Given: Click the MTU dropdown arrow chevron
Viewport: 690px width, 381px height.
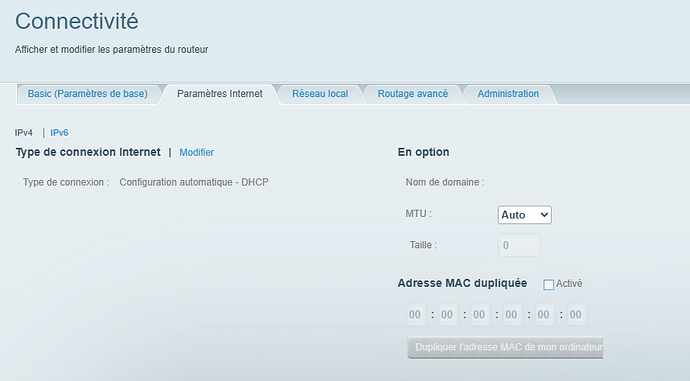Looking at the screenshot, I should tap(544, 215).
